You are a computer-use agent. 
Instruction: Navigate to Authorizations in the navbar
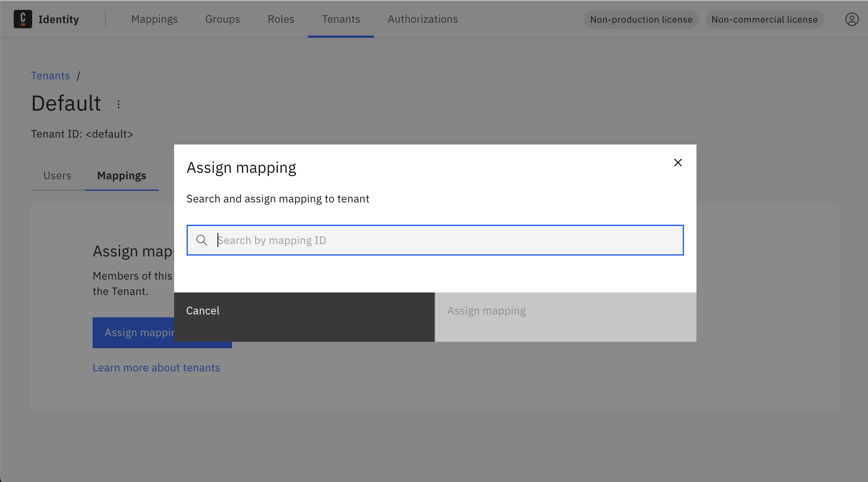click(422, 19)
